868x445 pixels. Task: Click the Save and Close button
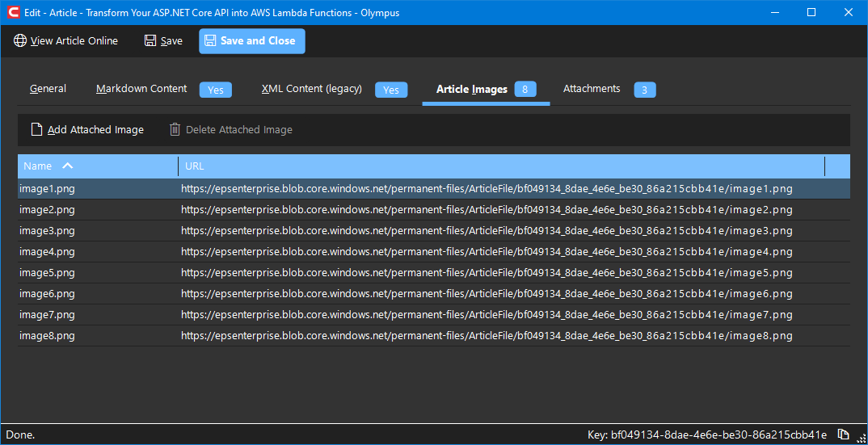tap(252, 41)
